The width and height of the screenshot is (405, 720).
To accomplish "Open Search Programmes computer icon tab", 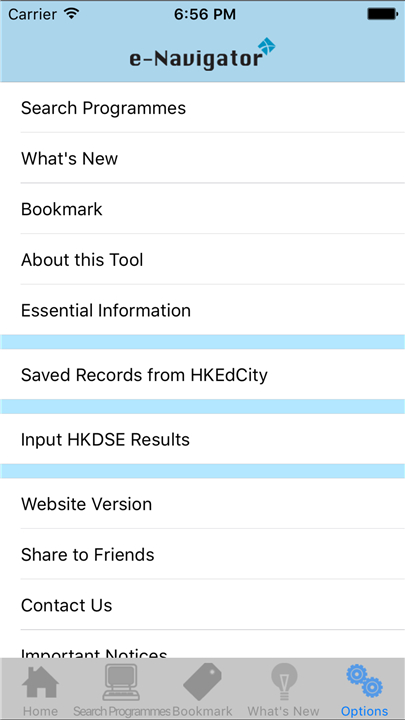I will pyautogui.click(x=121, y=682).
